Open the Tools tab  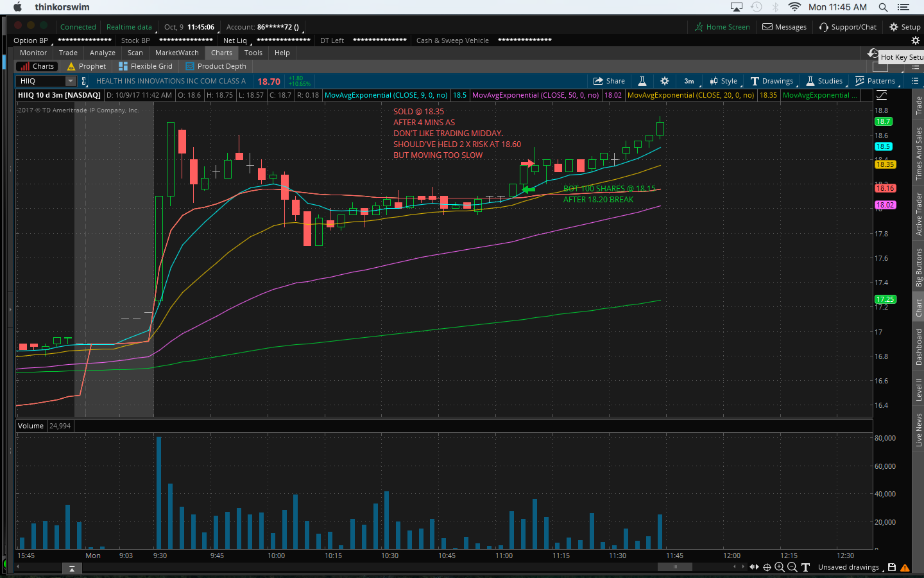tap(253, 53)
